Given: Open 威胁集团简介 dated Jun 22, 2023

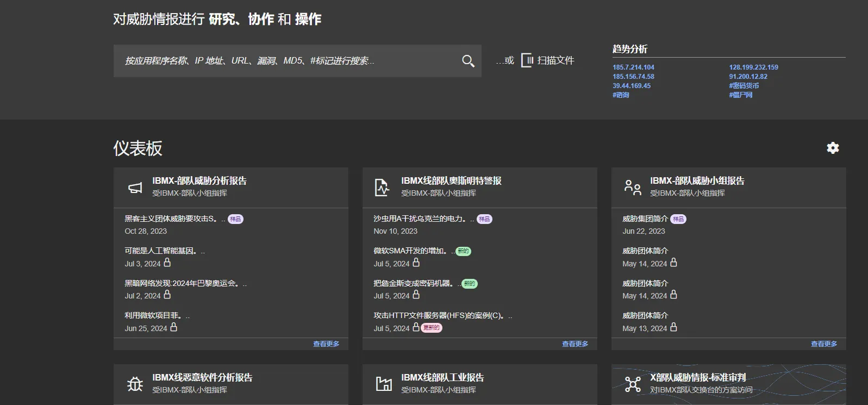Looking at the screenshot, I should [645, 219].
